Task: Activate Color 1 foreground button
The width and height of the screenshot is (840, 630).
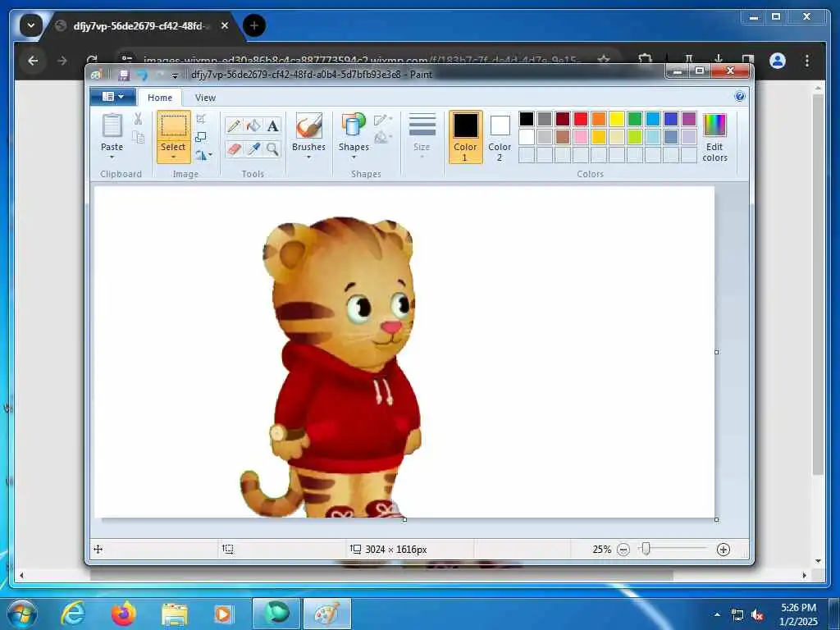Action: pos(465,137)
